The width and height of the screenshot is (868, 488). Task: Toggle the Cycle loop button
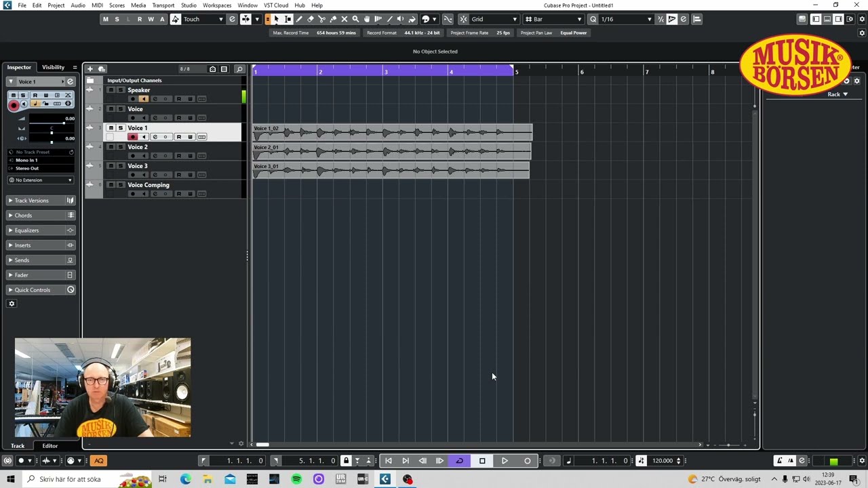pyautogui.click(x=460, y=461)
